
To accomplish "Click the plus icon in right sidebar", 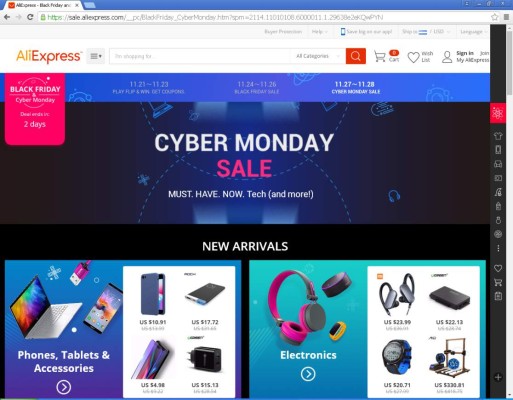I will [x=498, y=377].
